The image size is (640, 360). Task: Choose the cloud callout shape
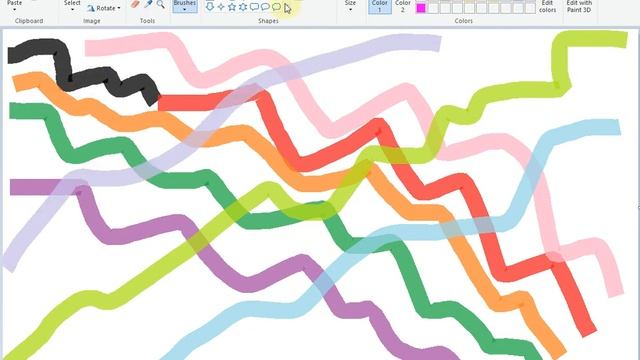tap(276, 6)
